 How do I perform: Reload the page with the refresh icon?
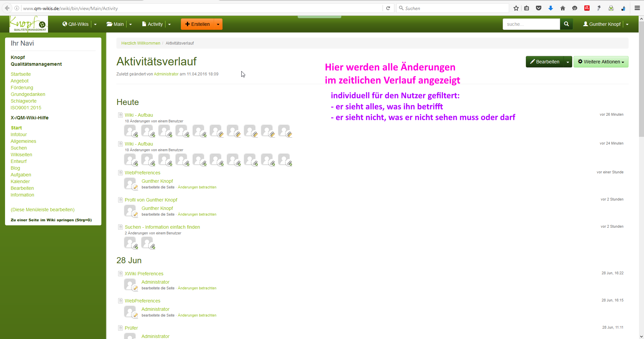tap(388, 8)
